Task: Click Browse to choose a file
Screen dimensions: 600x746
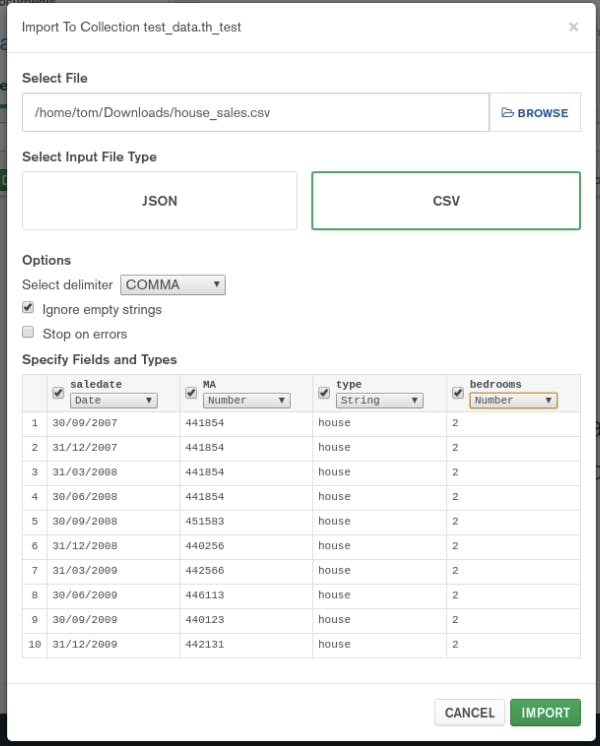Action: (x=535, y=113)
